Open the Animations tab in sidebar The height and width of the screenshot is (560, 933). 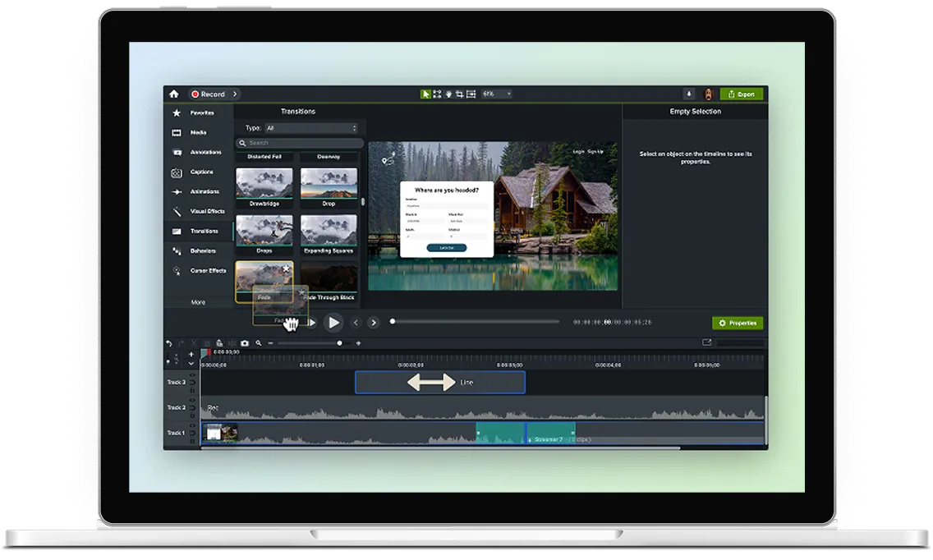pos(199,191)
